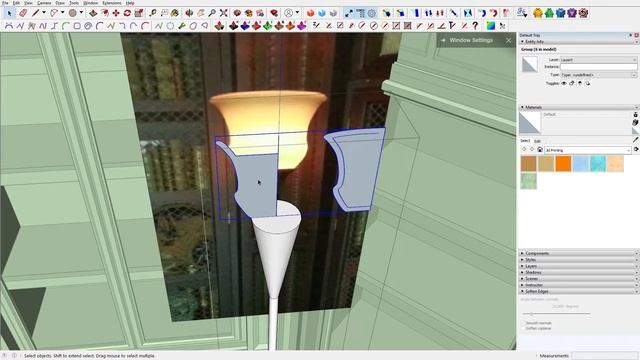
Task: Choose the Scale tool
Action: 139,13
